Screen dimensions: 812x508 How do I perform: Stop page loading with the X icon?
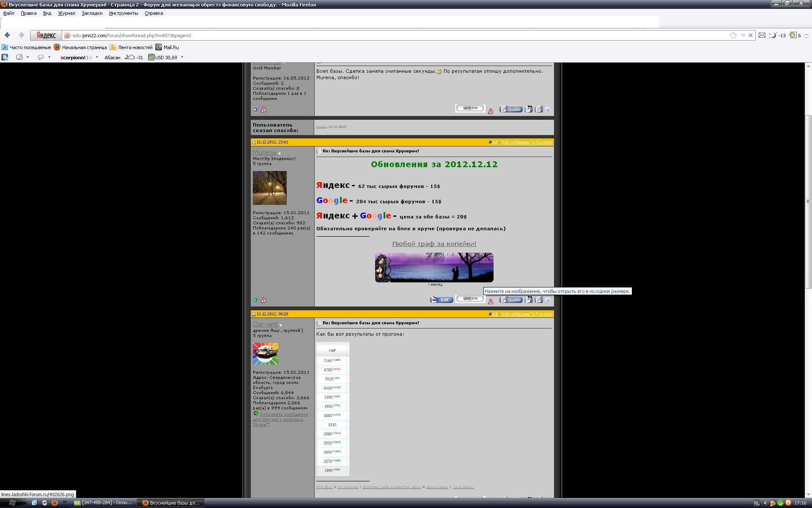tap(751, 35)
